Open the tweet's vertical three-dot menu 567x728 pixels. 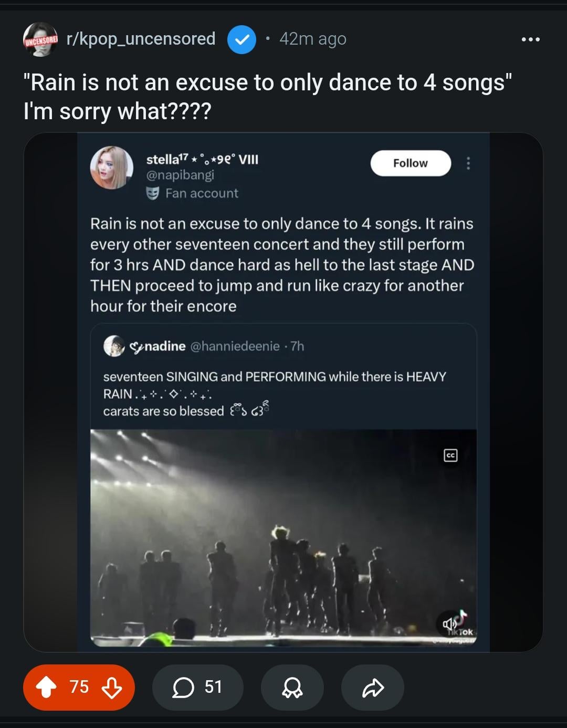(468, 163)
